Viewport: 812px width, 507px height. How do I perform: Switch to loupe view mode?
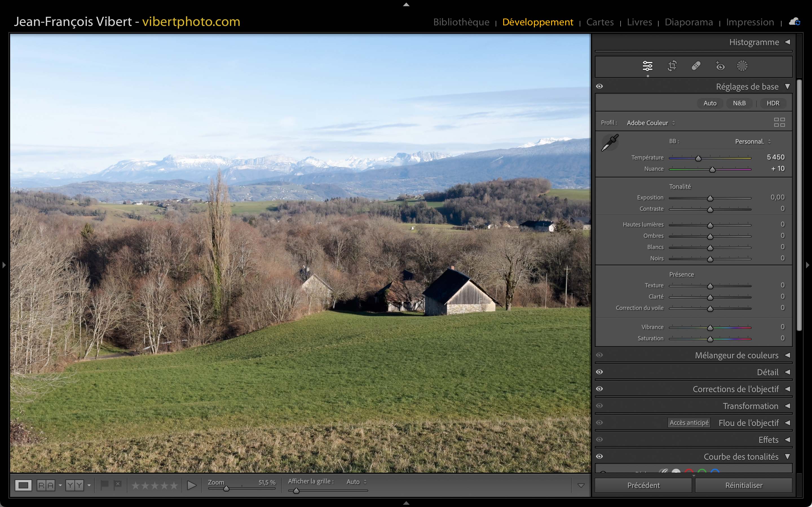(x=23, y=485)
